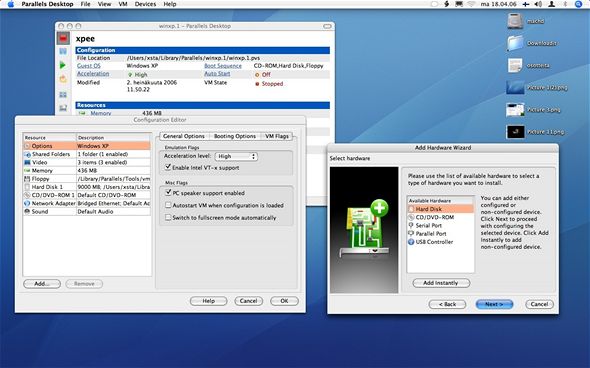Switch to VM Flags tab
590x368 pixels.
(277, 136)
